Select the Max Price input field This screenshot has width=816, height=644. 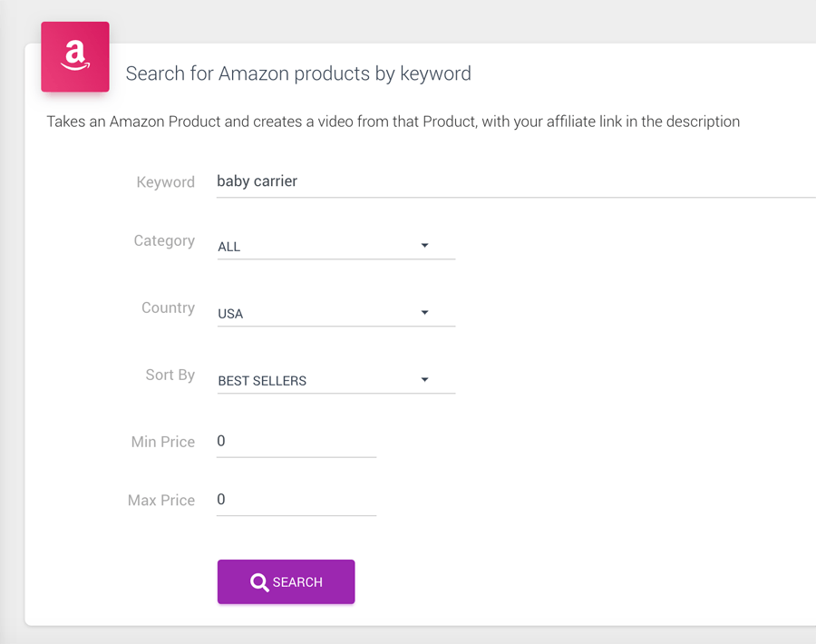(x=296, y=500)
